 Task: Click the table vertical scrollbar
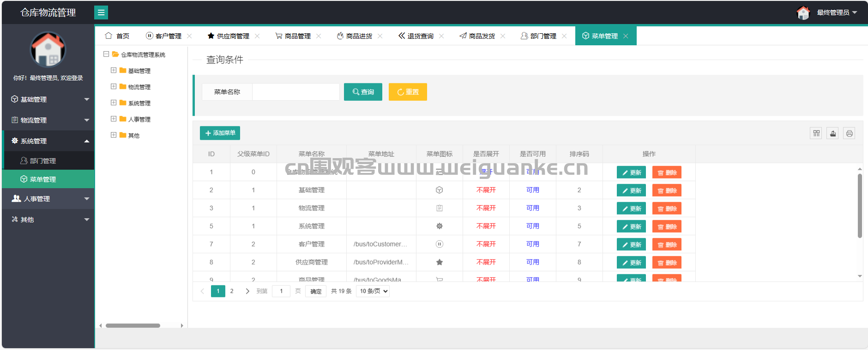tap(860, 206)
